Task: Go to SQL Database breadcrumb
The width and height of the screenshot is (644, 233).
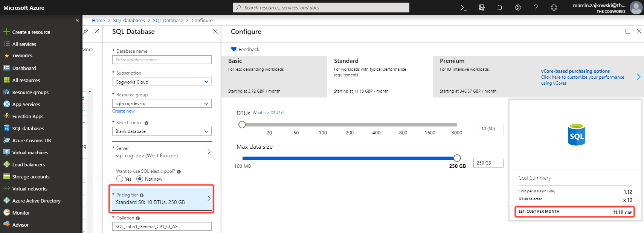Action: tap(168, 20)
